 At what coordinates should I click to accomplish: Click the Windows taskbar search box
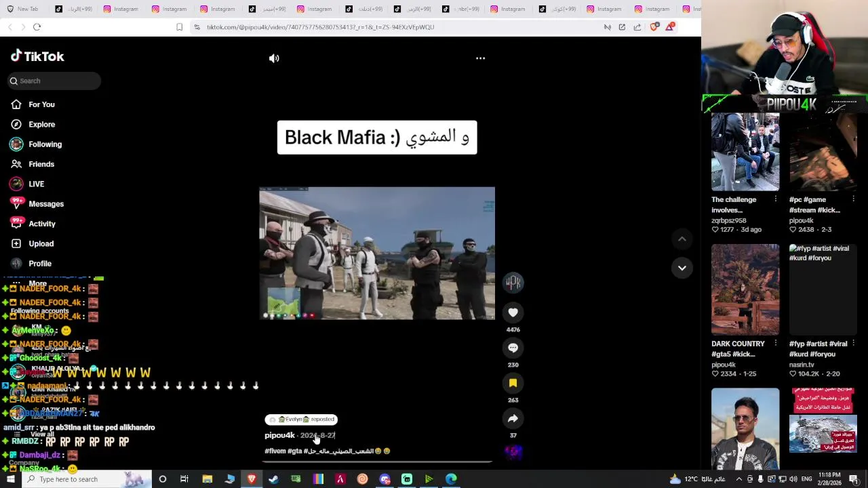(x=88, y=479)
